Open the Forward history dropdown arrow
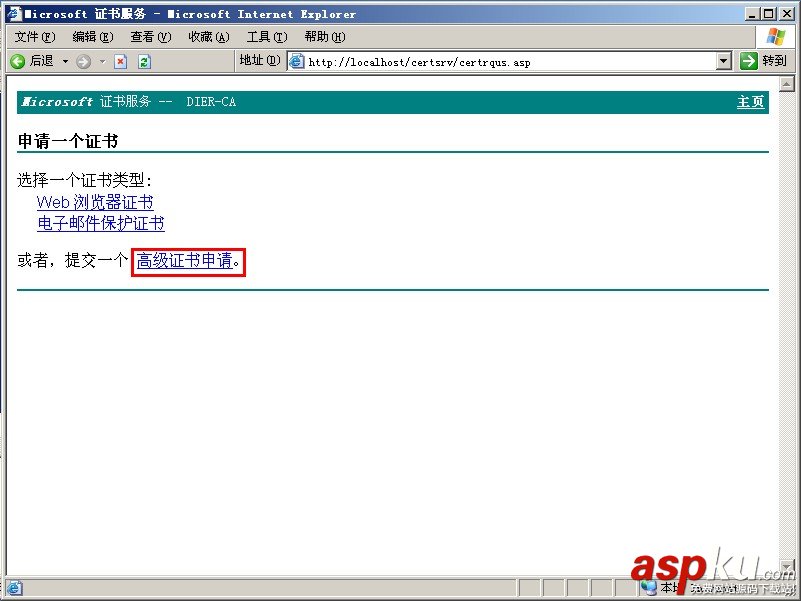The height and width of the screenshot is (601, 801). tap(103, 62)
